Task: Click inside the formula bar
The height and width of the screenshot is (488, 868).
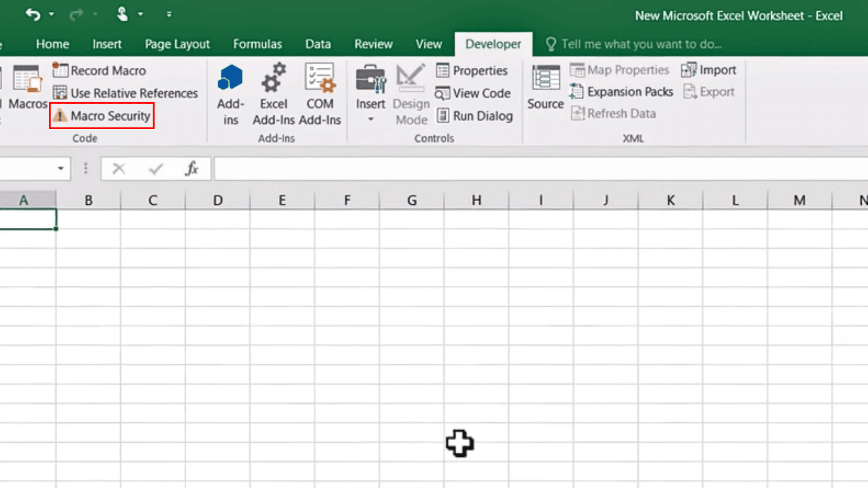Action: [541, 169]
